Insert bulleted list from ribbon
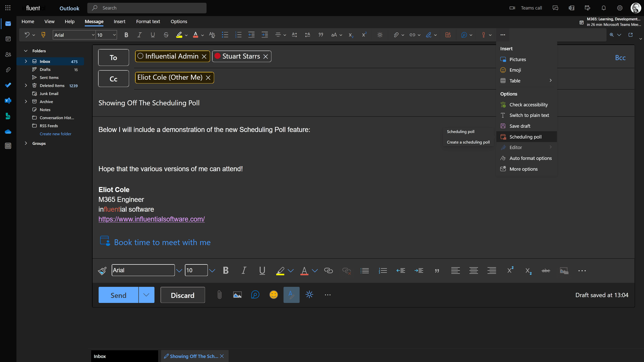The height and width of the screenshot is (362, 644). [x=225, y=35]
